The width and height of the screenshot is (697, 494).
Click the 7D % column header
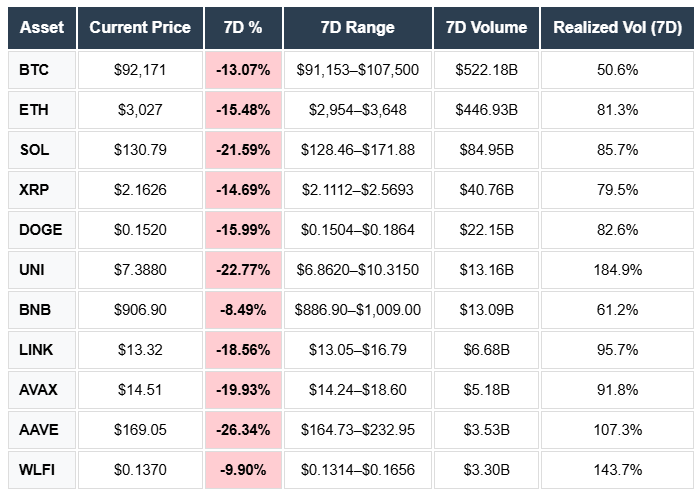242,27
